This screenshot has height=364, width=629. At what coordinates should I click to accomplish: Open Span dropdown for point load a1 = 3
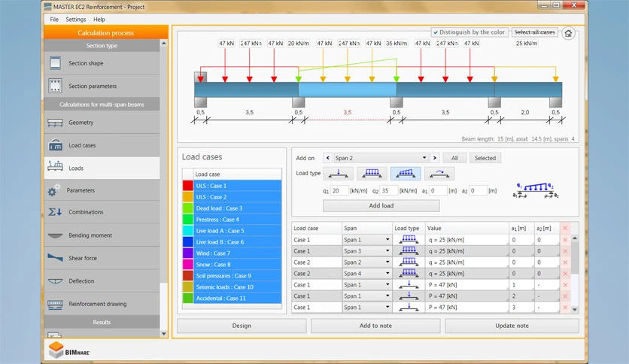click(x=387, y=307)
